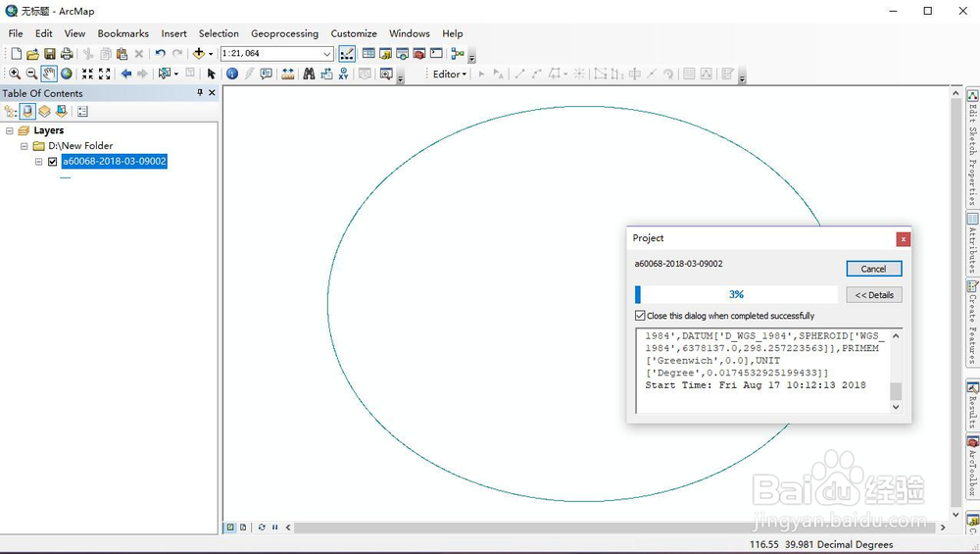Open the Search window icon
Image resolution: width=980 pixels, height=554 pixels.
click(x=403, y=54)
